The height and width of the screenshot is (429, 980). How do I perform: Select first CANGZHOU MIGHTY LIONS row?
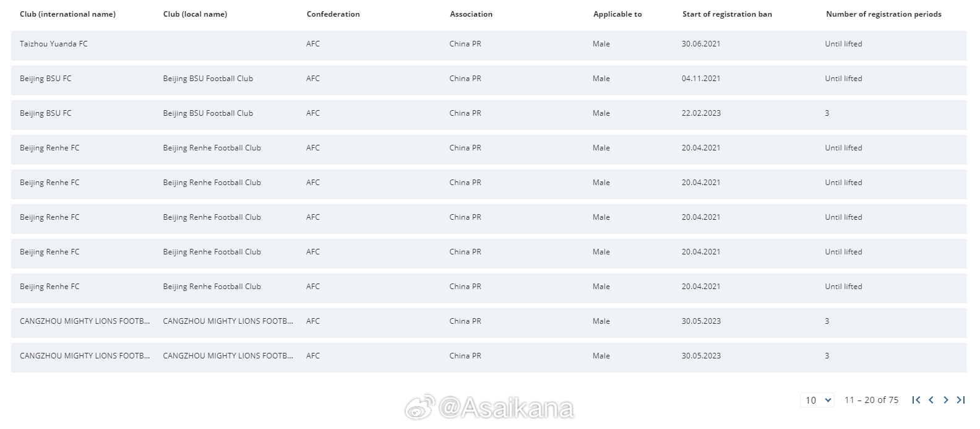click(489, 323)
